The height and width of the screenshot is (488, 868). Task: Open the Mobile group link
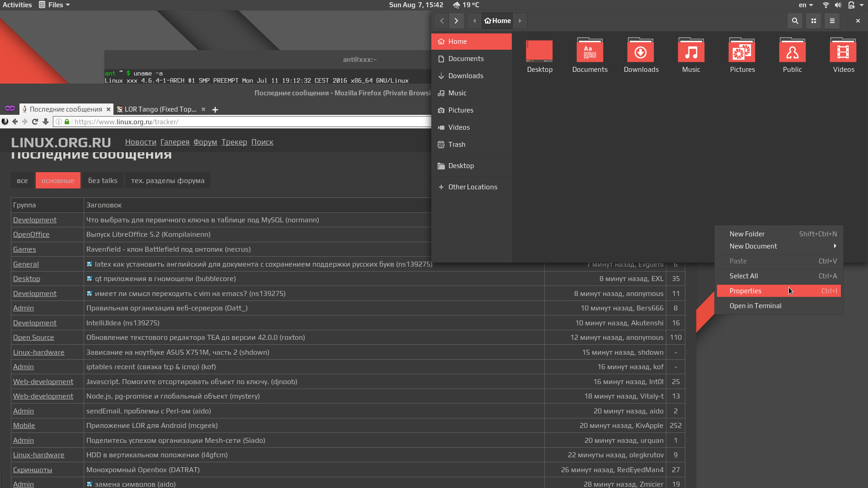[24, 426]
